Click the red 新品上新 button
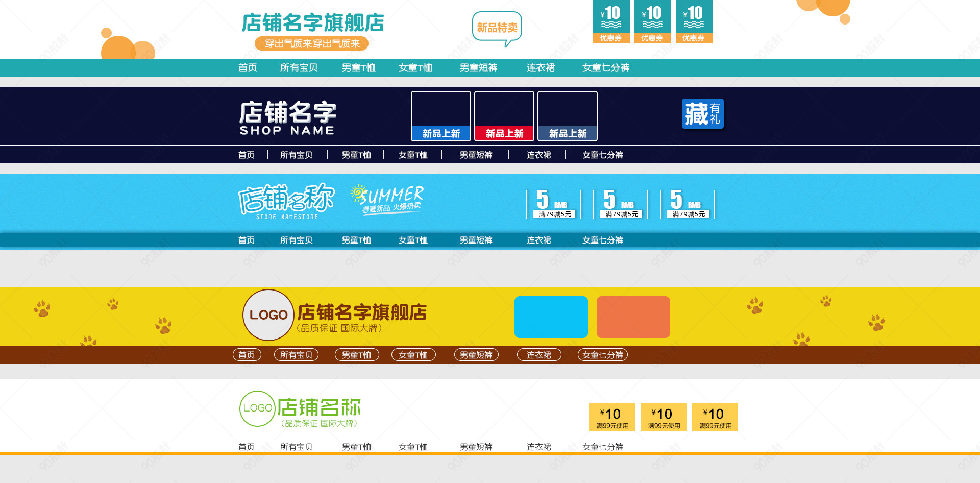This screenshot has height=483, width=980. [x=504, y=133]
